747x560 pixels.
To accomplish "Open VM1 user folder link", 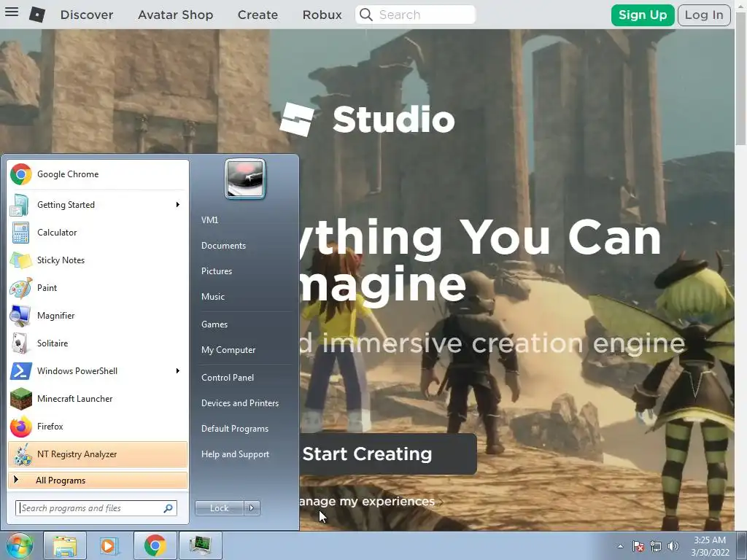I will [209, 220].
